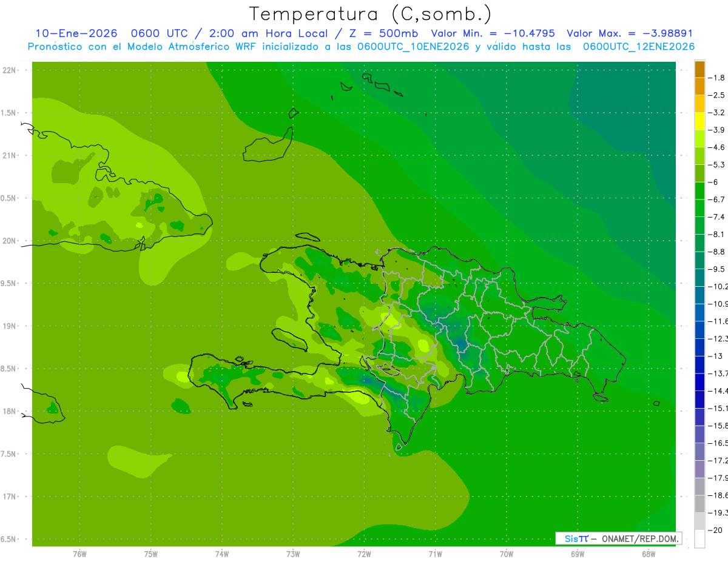
Task: Click the deep blue swatch beside -14.4 label
Action: 699,382
